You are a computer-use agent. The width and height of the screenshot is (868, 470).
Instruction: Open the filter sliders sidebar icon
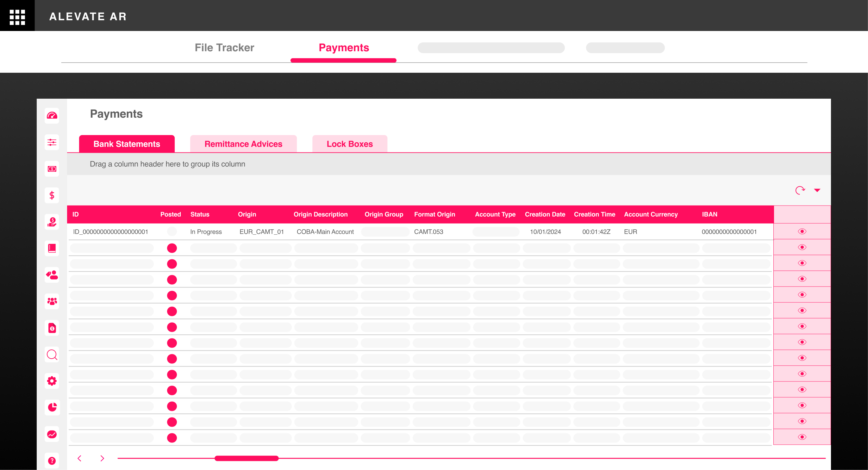click(x=52, y=142)
